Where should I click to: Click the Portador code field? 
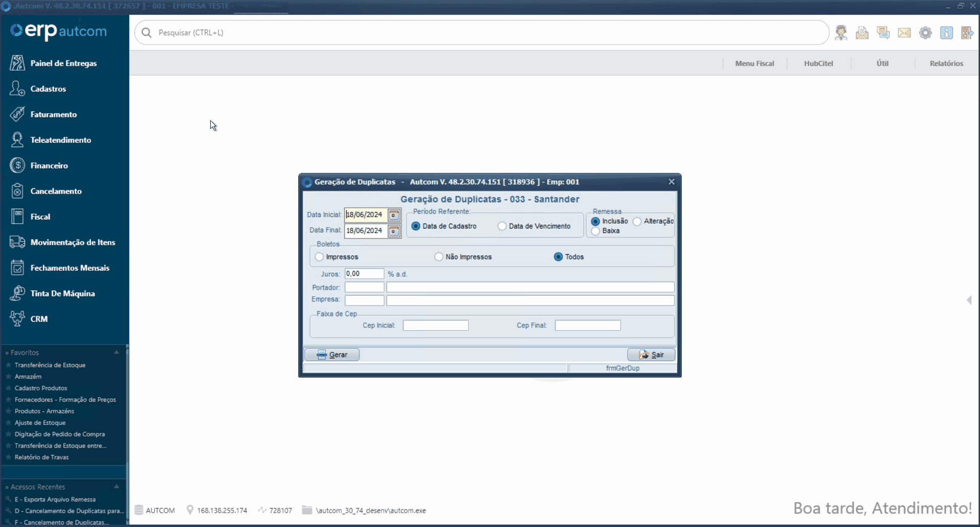click(x=364, y=287)
